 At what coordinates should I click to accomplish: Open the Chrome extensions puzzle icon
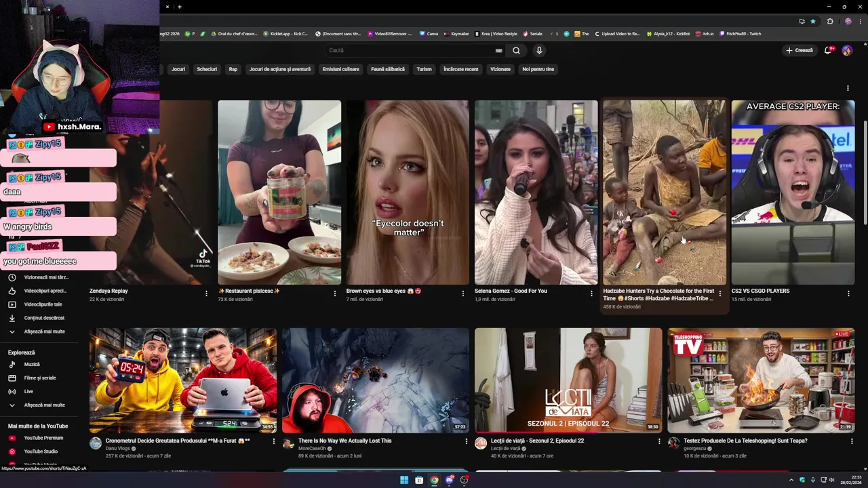pyautogui.click(x=830, y=21)
